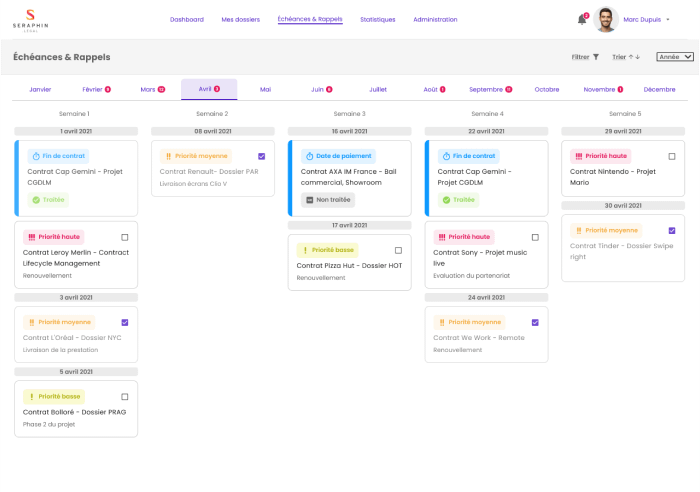Uncheck the Renault Dossier PAR checkbox
700x492 pixels.
point(262,156)
